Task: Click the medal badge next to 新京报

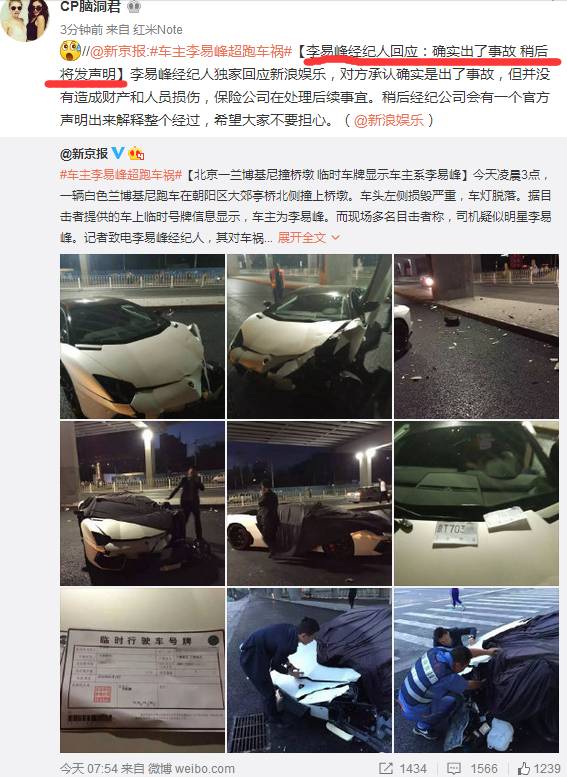Action: (x=136, y=153)
